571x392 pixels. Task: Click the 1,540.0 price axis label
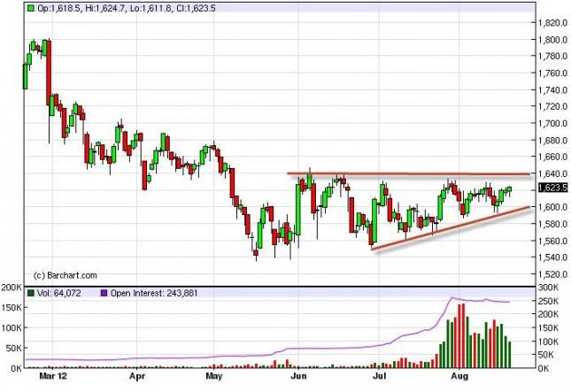(x=552, y=257)
